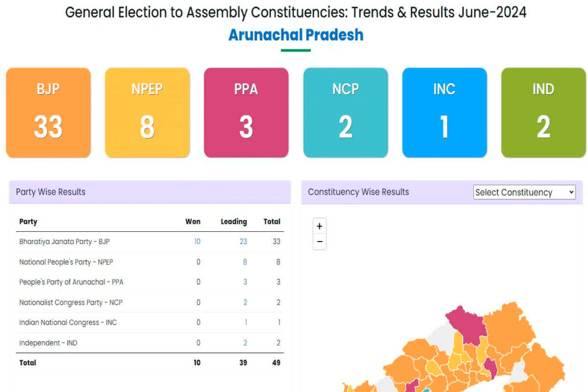Click the blue INC 1 results card
The image size is (588, 392).
click(444, 112)
